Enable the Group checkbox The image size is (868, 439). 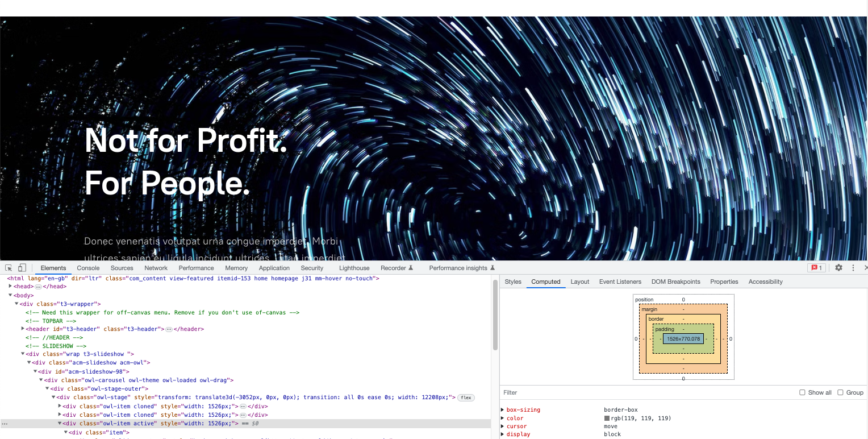pyautogui.click(x=840, y=392)
